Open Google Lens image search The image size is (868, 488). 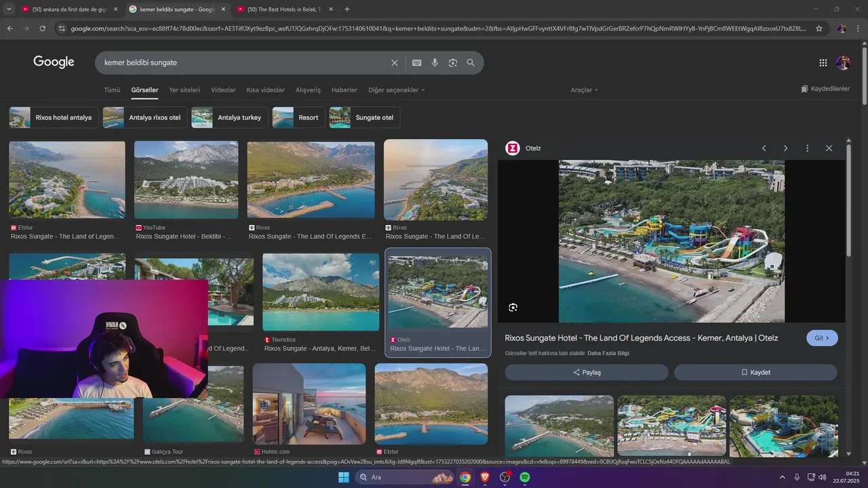click(x=453, y=62)
